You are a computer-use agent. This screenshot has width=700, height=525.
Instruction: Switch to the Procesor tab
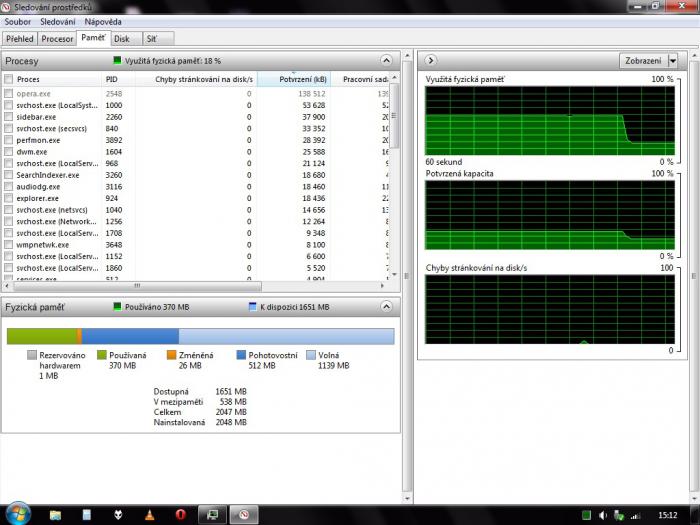[58, 39]
